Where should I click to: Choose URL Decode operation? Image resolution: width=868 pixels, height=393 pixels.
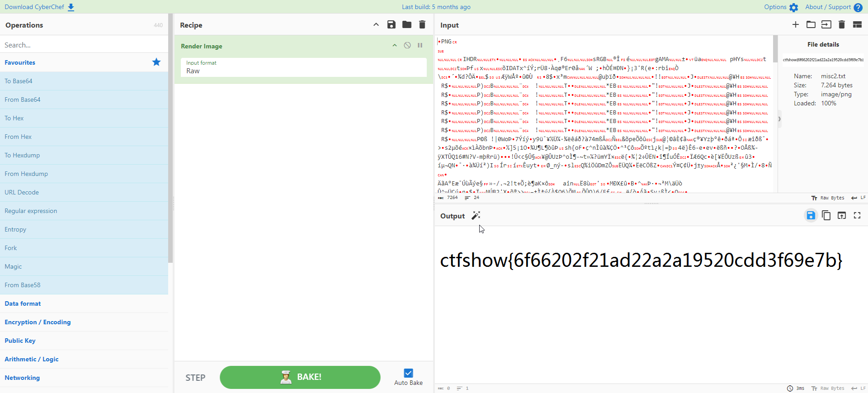pos(84,192)
